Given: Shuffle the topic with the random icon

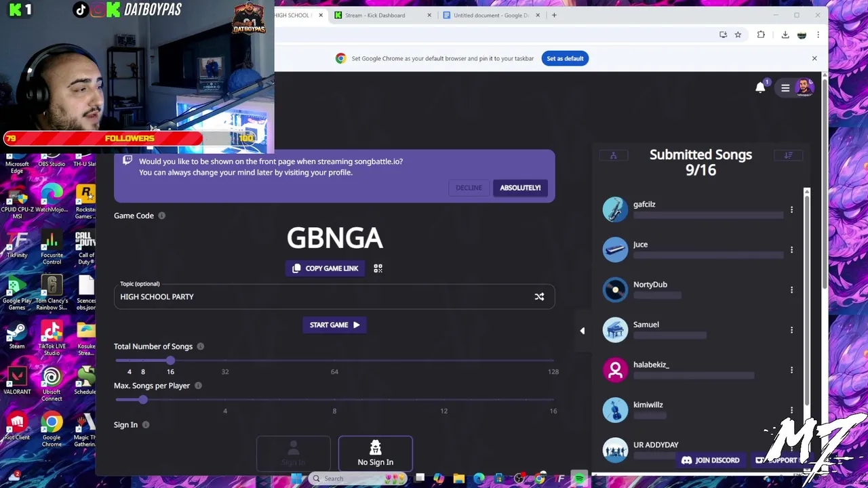Looking at the screenshot, I should tap(539, 297).
